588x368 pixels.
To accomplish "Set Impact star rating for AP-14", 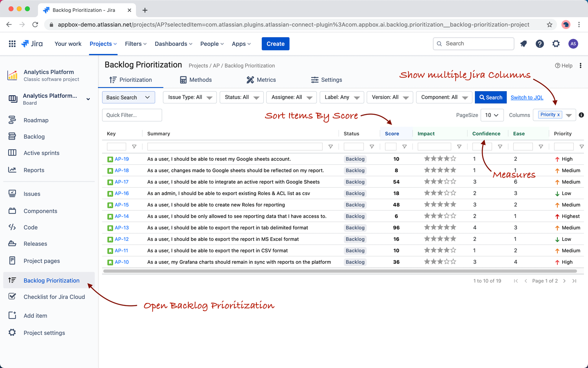I will pyautogui.click(x=440, y=216).
